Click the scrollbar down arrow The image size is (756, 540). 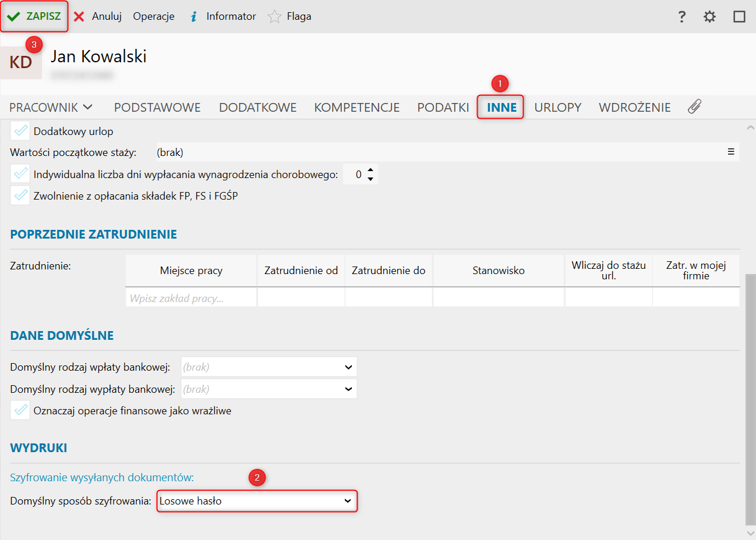pyautogui.click(x=750, y=533)
